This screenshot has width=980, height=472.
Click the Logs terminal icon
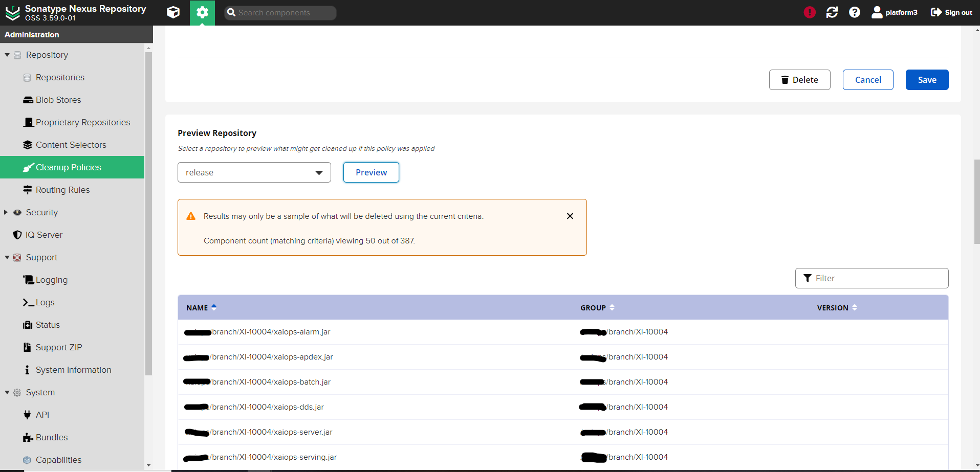tap(29, 302)
